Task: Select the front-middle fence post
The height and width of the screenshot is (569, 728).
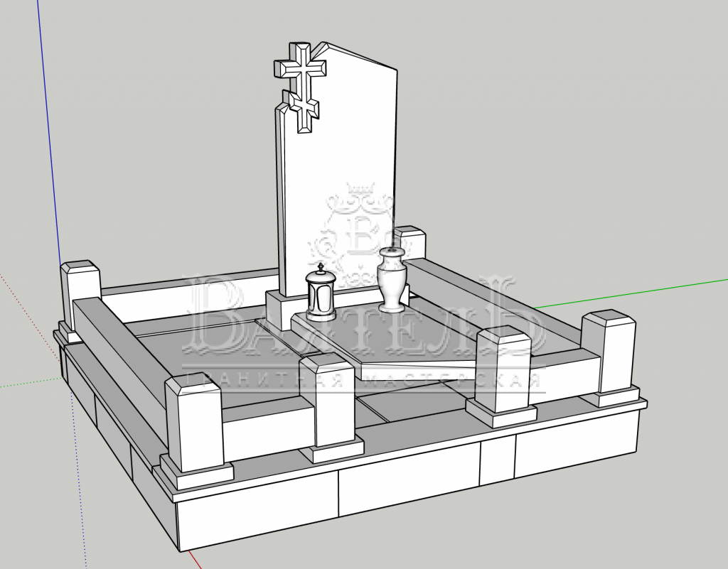Action: point(328,401)
